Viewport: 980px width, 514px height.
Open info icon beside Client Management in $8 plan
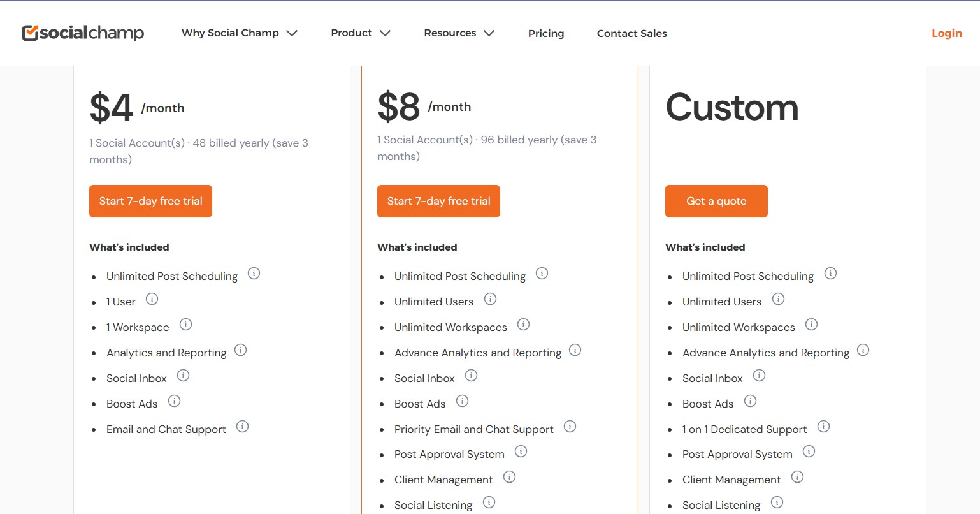(x=509, y=477)
